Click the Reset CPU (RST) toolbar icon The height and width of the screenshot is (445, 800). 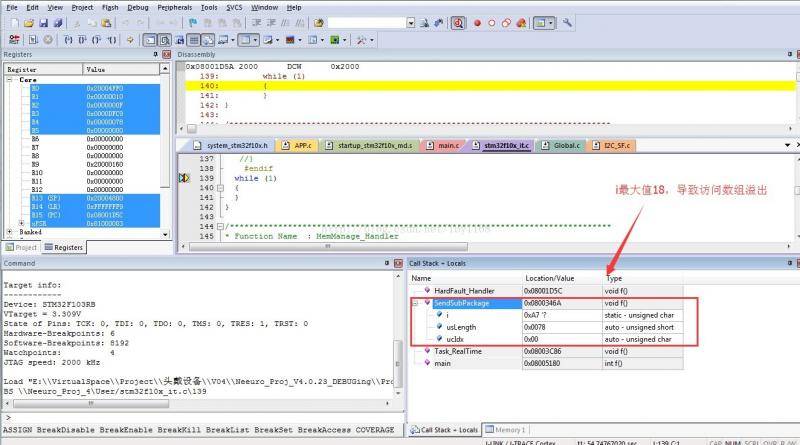point(13,39)
